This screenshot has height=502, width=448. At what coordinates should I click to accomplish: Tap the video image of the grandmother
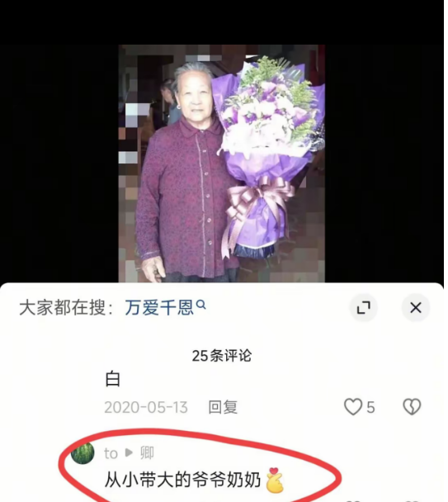tap(221, 163)
